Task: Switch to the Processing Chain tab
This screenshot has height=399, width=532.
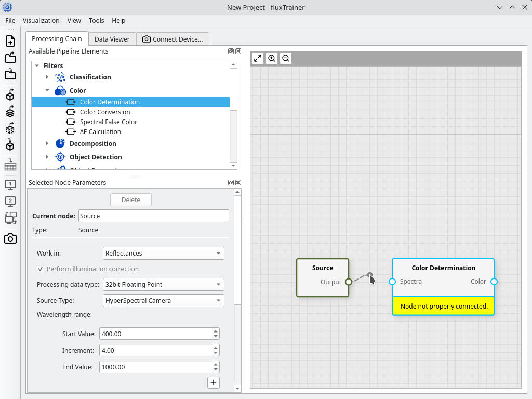Action: click(x=57, y=38)
